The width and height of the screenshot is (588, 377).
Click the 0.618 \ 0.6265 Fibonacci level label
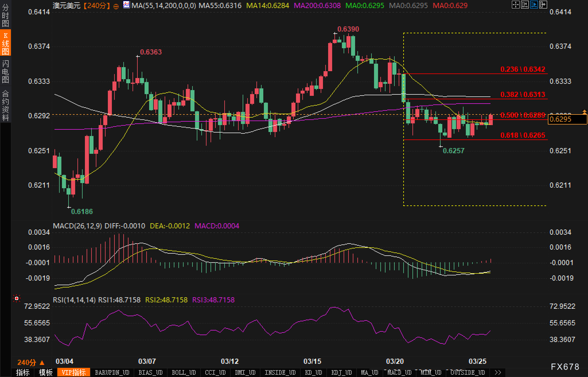pyautogui.click(x=522, y=135)
